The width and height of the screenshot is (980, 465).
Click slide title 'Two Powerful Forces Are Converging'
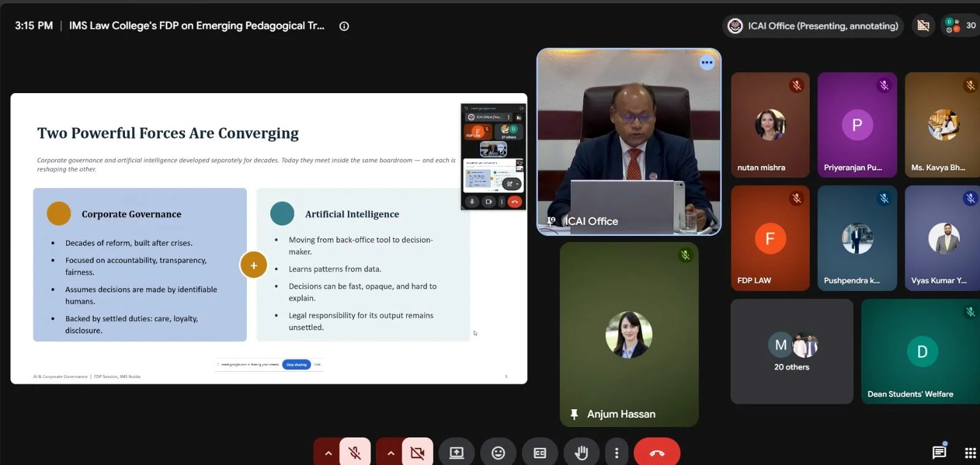click(x=168, y=134)
